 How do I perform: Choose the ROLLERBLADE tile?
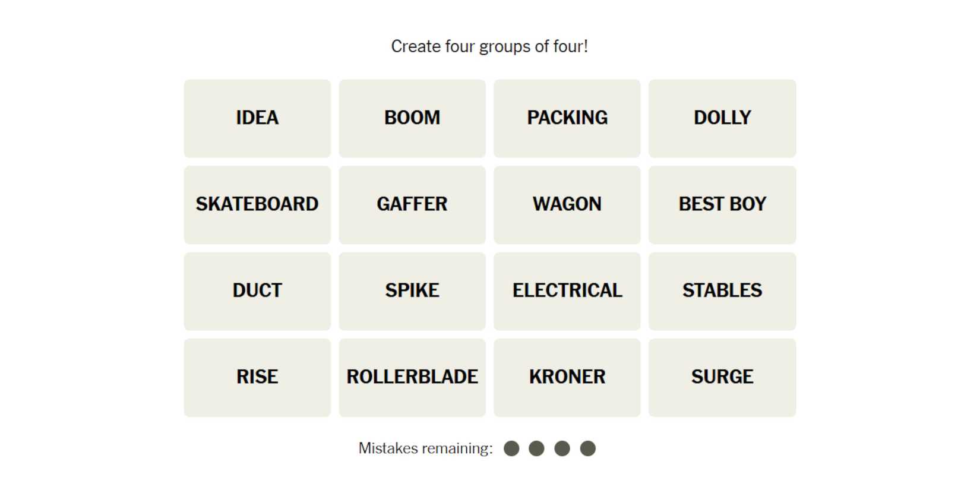pos(412,377)
